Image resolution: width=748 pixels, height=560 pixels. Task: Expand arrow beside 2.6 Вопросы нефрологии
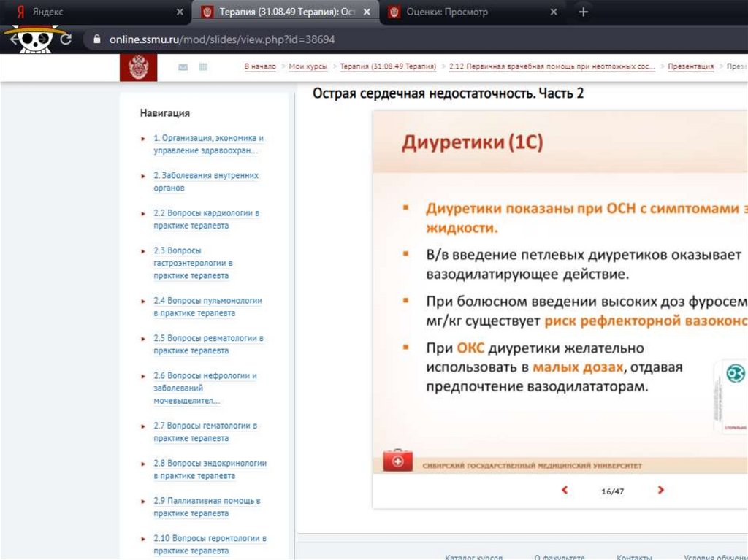click(x=143, y=376)
